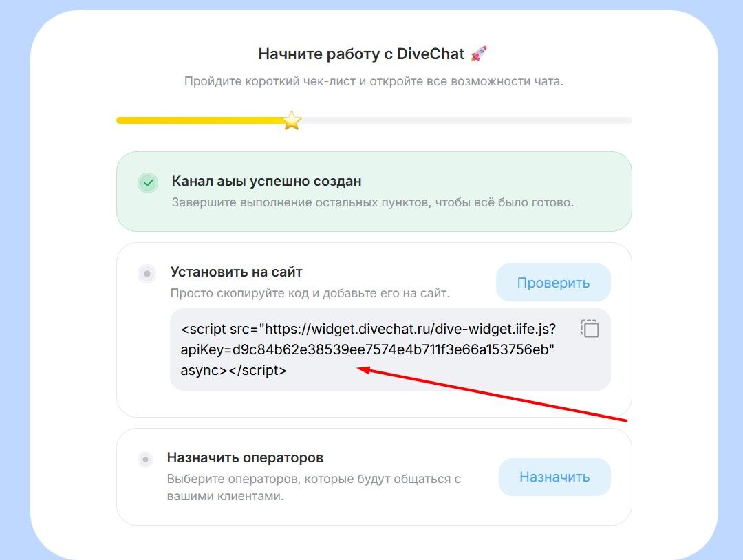
Task: Click 'Канал аыы успешно создан' heading
Action: [x=266, y=182]
